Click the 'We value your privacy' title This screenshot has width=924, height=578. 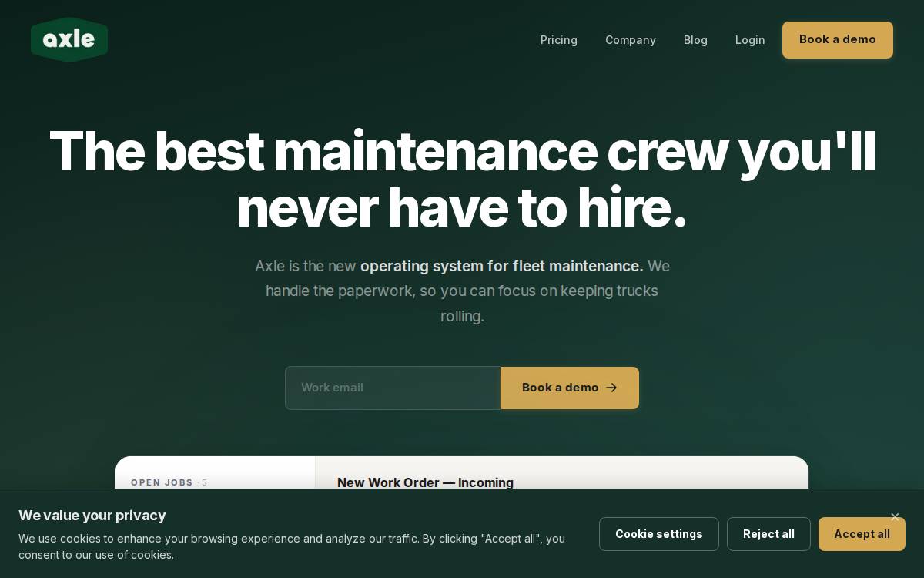tap(92, 516)
